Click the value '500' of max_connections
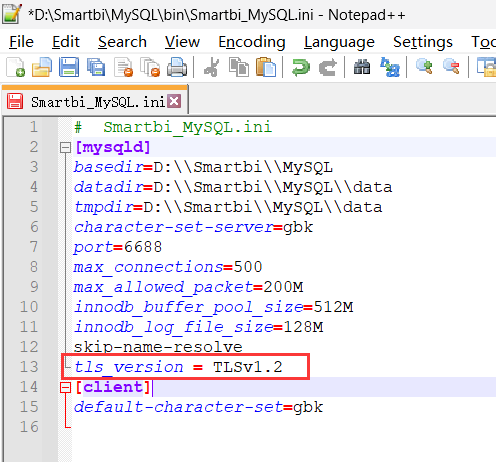The width and height of the screenshot is (496, 462). pos(248,267)
